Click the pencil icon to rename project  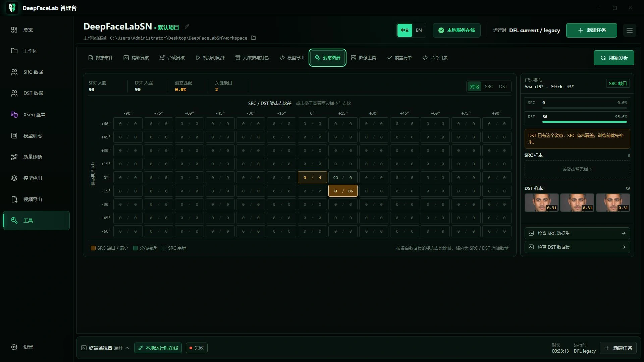click(187, 27)
